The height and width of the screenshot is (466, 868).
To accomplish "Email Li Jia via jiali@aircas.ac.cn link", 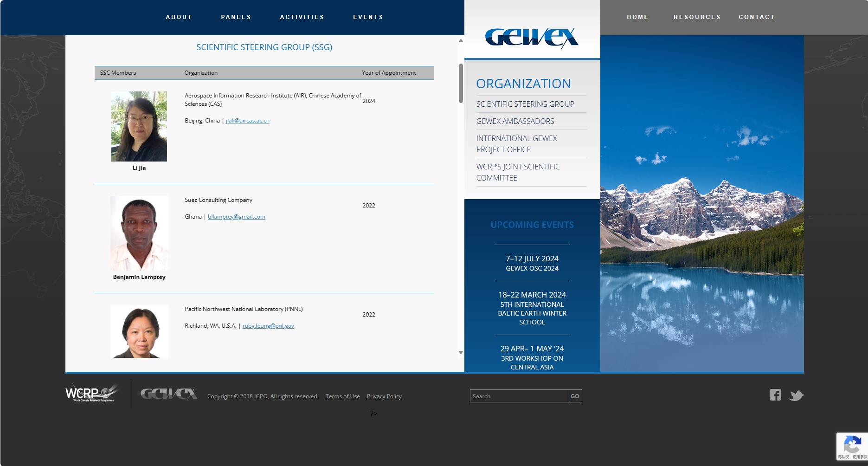I will pos(247,121).
